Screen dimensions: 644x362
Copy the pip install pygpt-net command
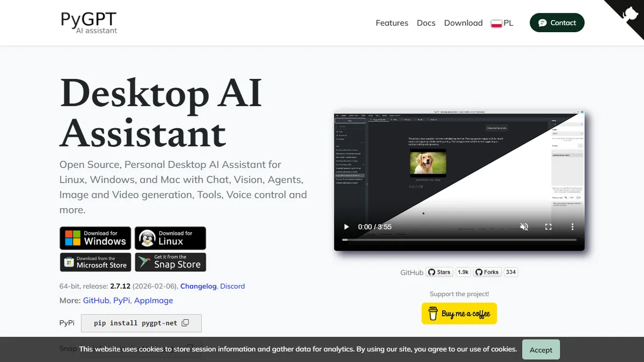pyautogui.click(x=185, y=323)
